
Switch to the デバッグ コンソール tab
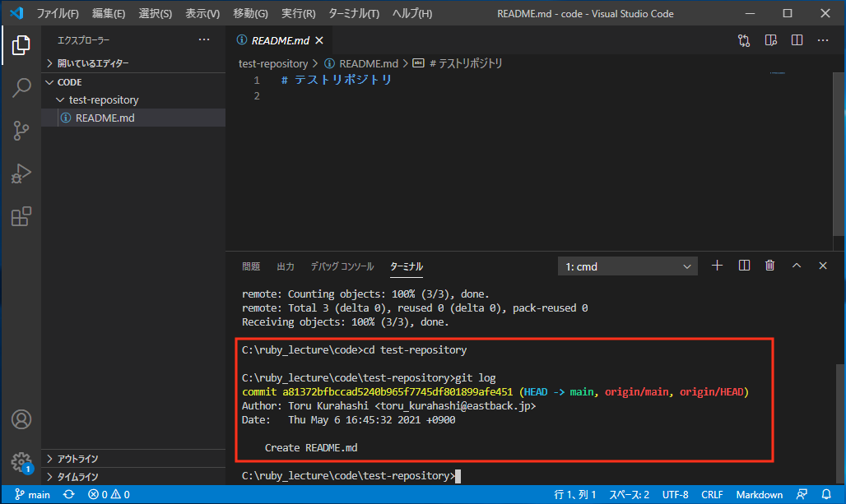pos(342,266)
